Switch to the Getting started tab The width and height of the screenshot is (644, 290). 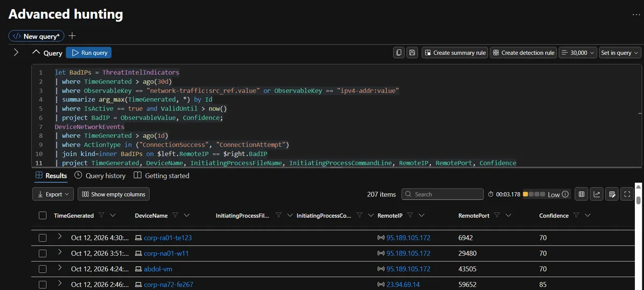[162, 176]
